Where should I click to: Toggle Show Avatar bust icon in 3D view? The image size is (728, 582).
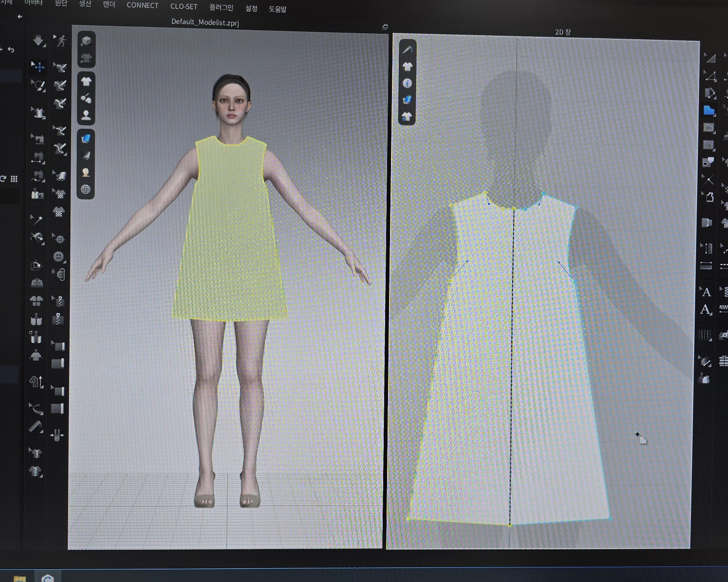(x=86, y=116)
